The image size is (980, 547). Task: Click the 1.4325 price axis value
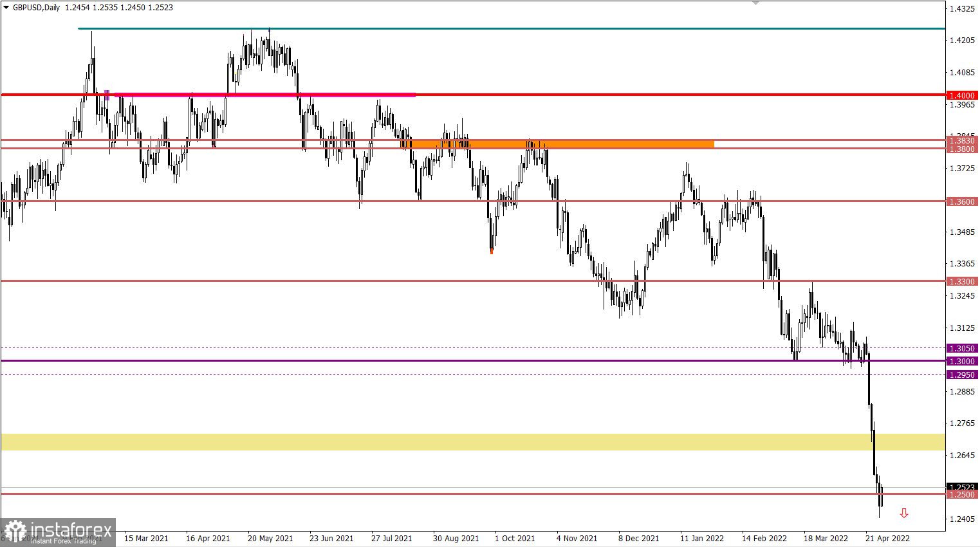(x=962, y=9)
